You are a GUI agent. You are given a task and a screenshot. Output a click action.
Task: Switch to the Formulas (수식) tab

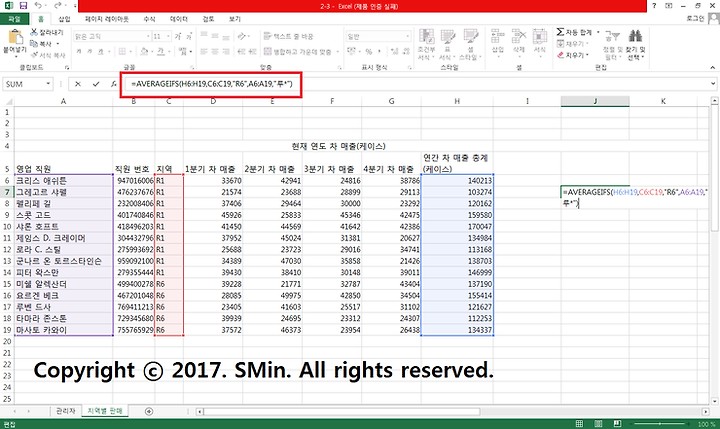tap(149, 19)
